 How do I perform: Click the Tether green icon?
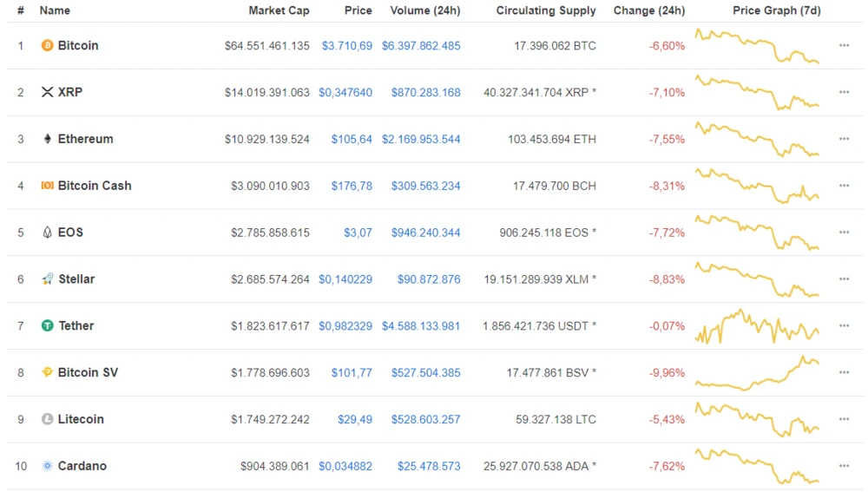pos(47,326)
